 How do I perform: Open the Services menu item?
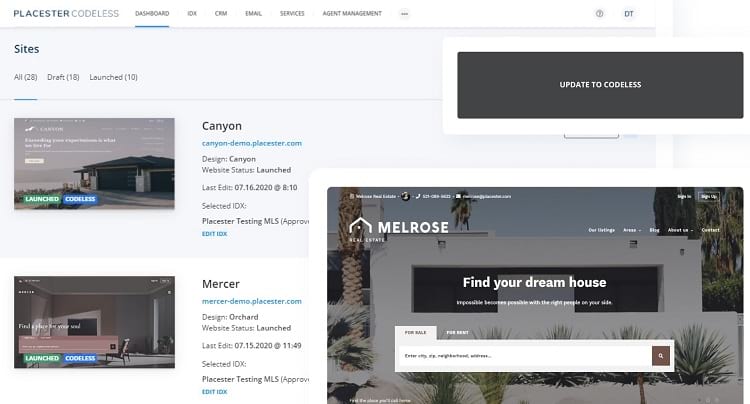pos(292,13)
